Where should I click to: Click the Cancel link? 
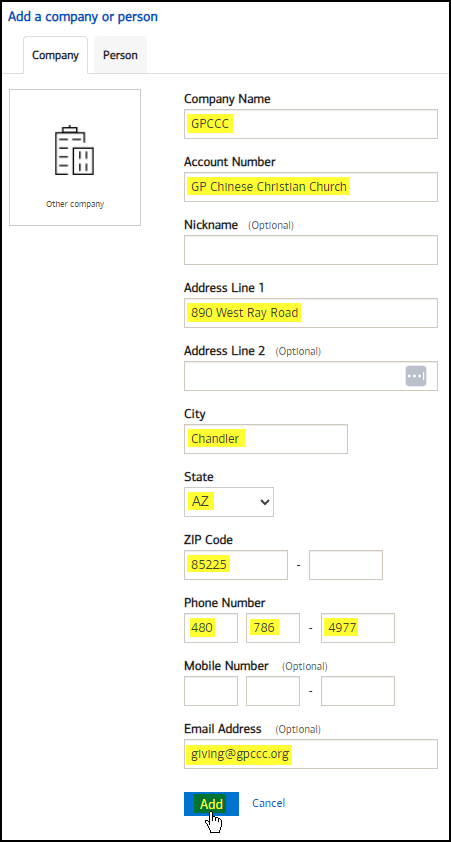click(x=268, y=803)
